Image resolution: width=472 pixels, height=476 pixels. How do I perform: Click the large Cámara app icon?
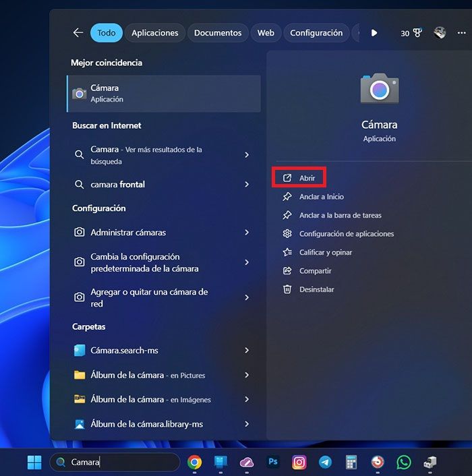tap(380, 88)
